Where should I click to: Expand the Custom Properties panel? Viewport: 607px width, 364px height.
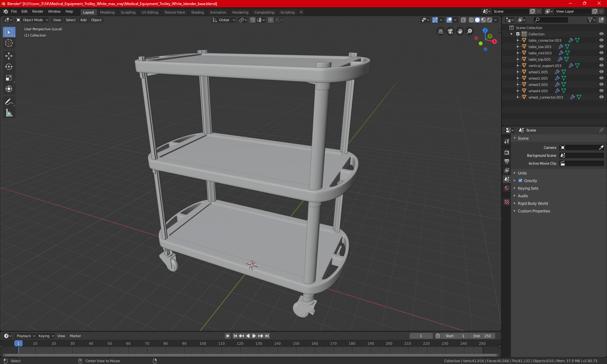(534, 211)
